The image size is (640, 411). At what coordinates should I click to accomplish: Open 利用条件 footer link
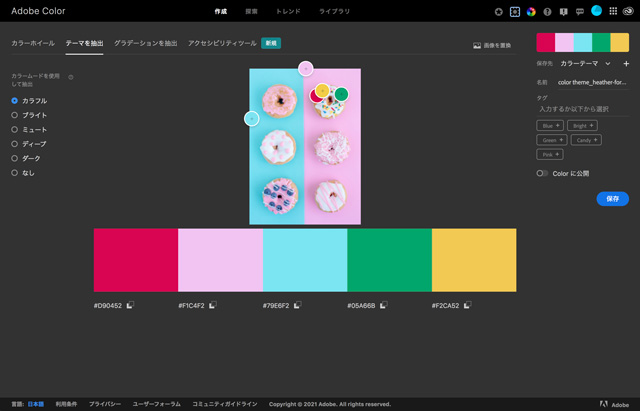(x=67, y=404)
